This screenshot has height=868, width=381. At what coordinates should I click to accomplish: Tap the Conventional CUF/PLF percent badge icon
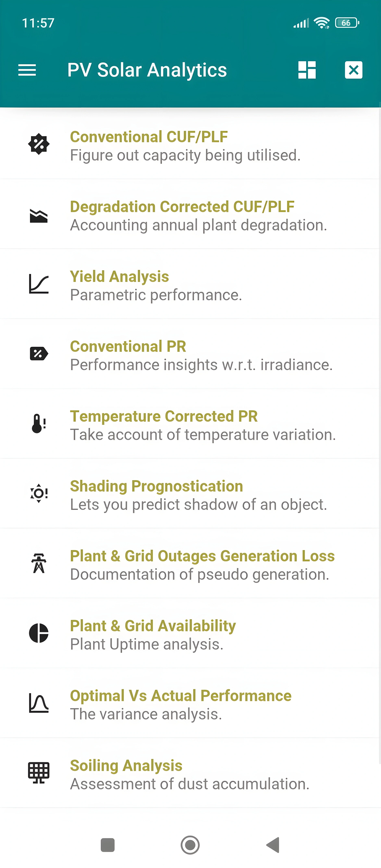[x=39, y=144]
